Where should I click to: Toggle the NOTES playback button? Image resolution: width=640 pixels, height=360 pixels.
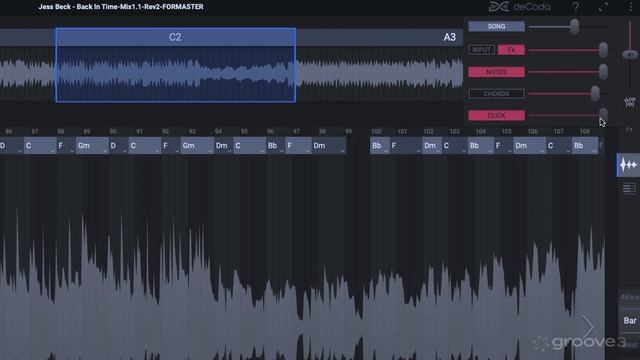(x=496, y=72)
